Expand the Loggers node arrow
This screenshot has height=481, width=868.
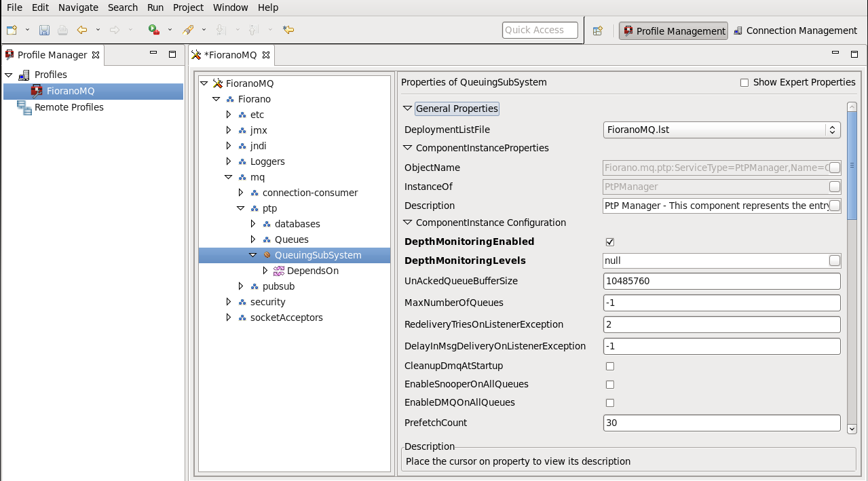point(229,161)
